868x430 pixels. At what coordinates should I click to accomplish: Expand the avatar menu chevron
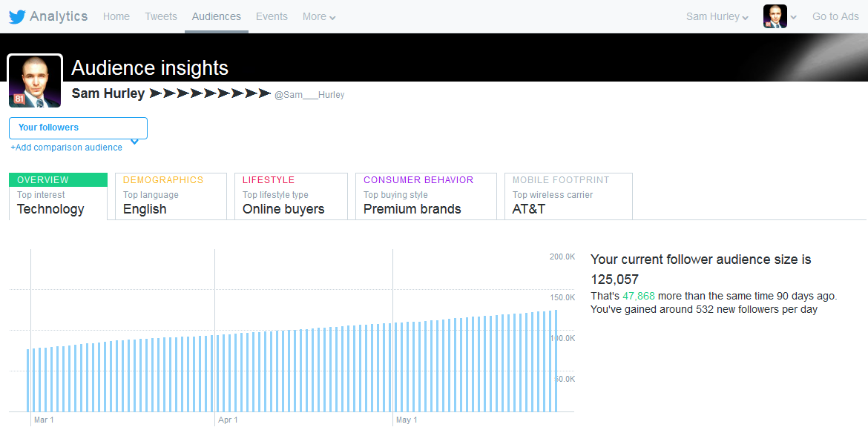pyautogui.click(x=794, y=18)
